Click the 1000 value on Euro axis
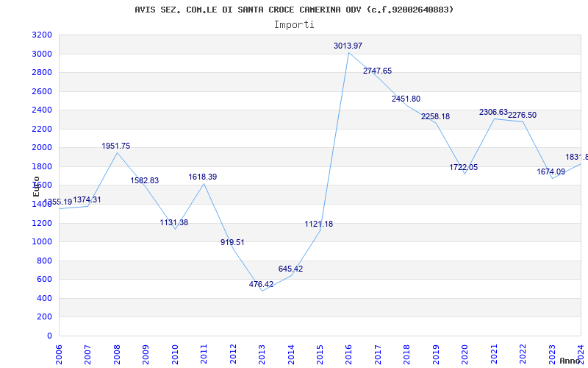The image size is (588, 368). pyautogui.click(x=42, y=242)
